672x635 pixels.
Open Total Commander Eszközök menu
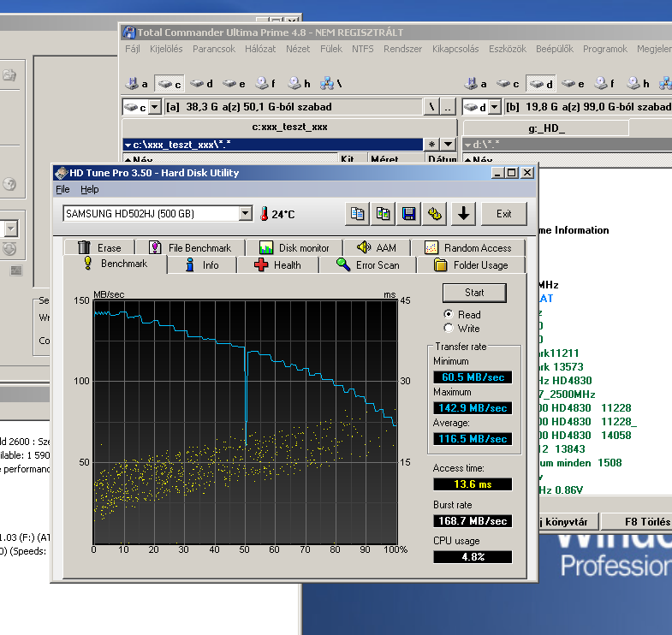(508, 49)
